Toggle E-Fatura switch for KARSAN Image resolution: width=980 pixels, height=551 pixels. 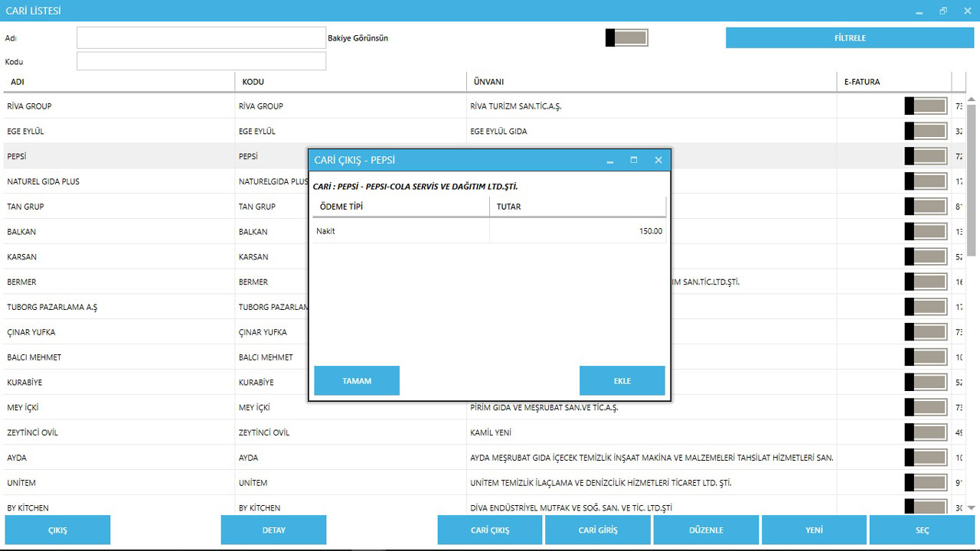pos(926,257)
